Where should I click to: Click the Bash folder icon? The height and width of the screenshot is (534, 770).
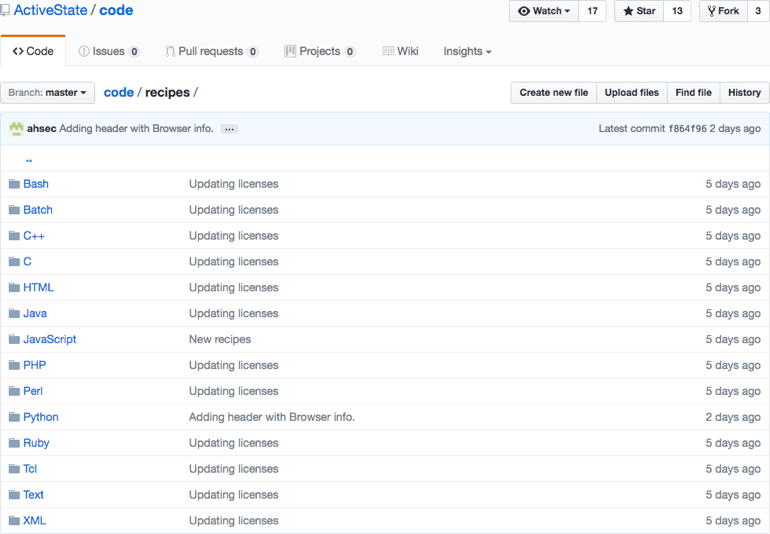click(14, 184)
